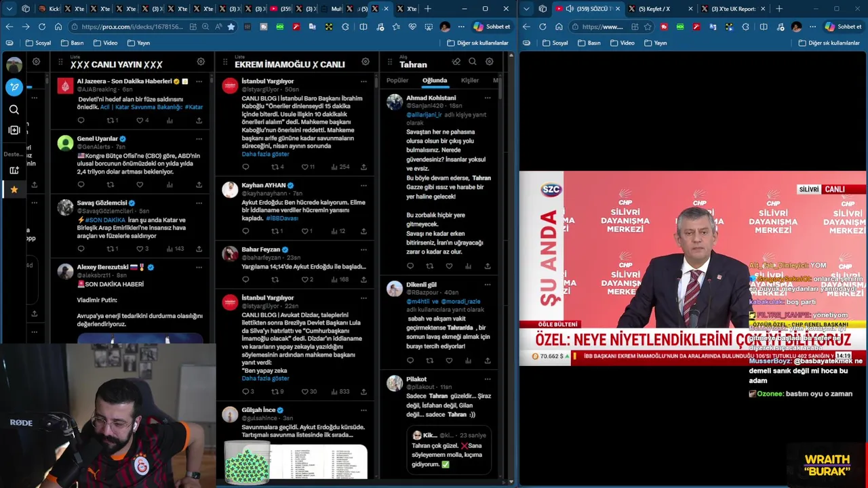Open the search icon in Tahran column header
This screenshot has height=488, width=868.
[473, 62]
